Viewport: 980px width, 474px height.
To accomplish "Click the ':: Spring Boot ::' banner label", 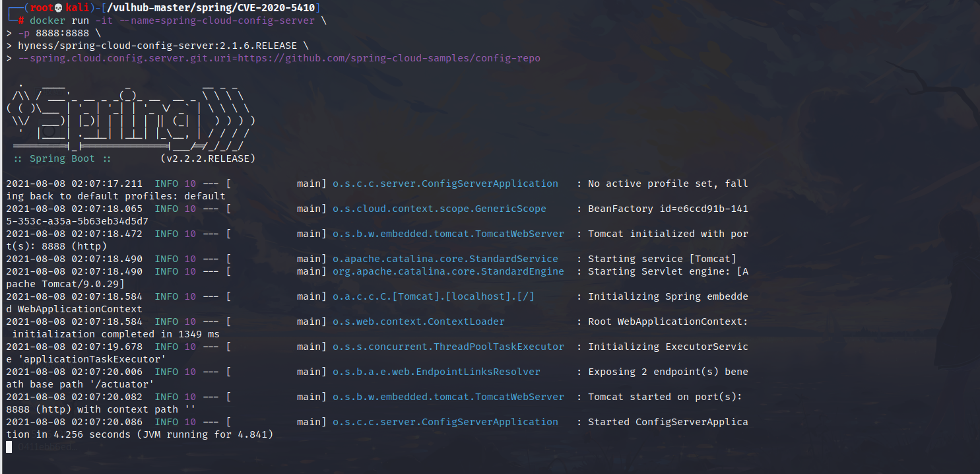I will (62, 158).
